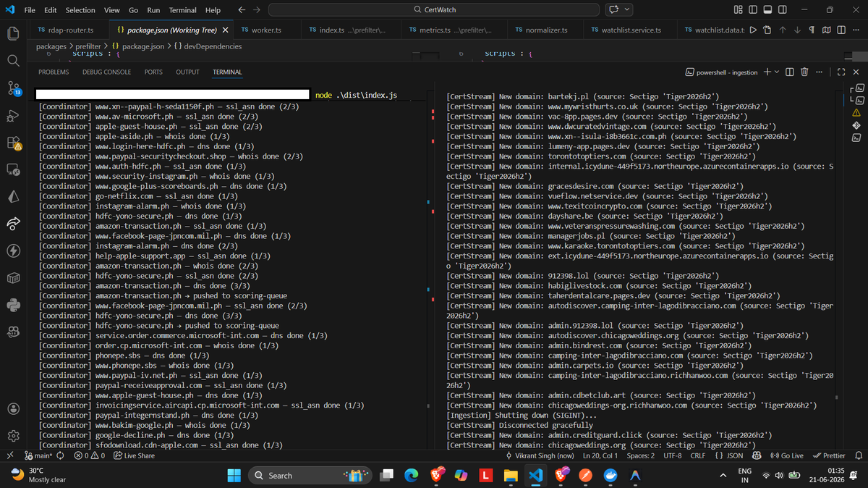Open the Run and Debug view

coord(13,115)
